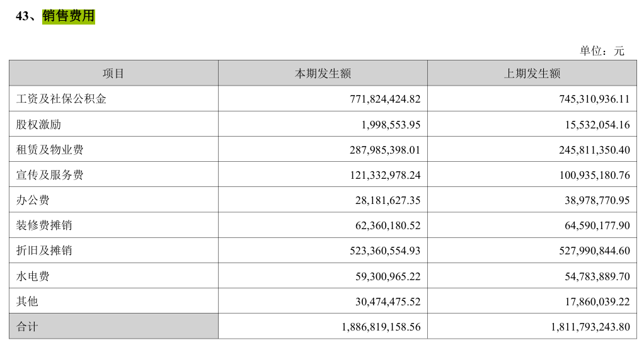Select the cell showing 100,935,180.76

[594, 175]
